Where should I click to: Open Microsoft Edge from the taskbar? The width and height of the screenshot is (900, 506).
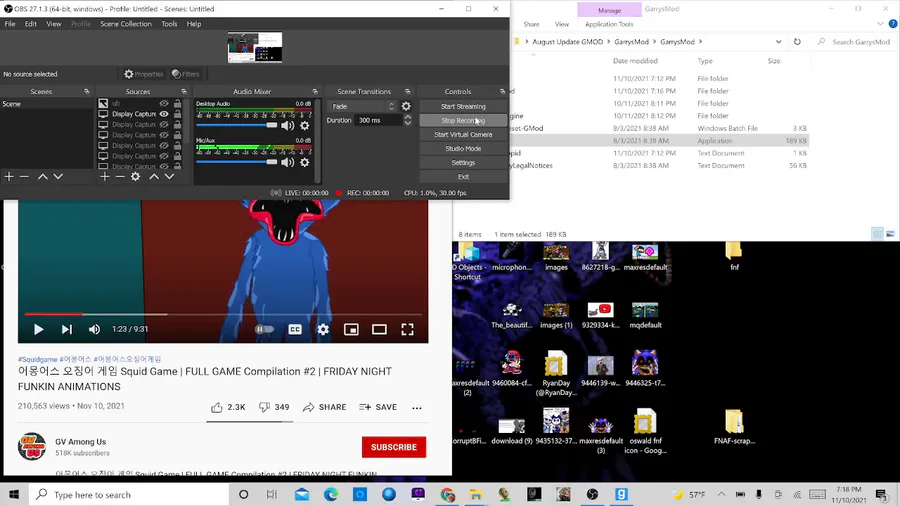(x=331, y=495)
